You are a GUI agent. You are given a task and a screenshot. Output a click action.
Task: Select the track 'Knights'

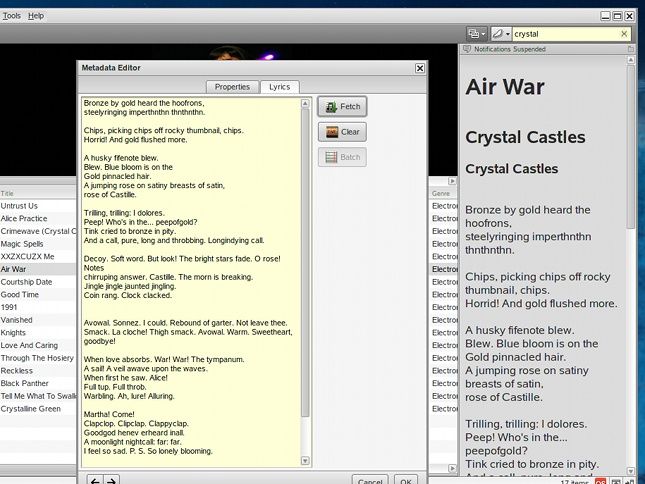pos(38,333)
